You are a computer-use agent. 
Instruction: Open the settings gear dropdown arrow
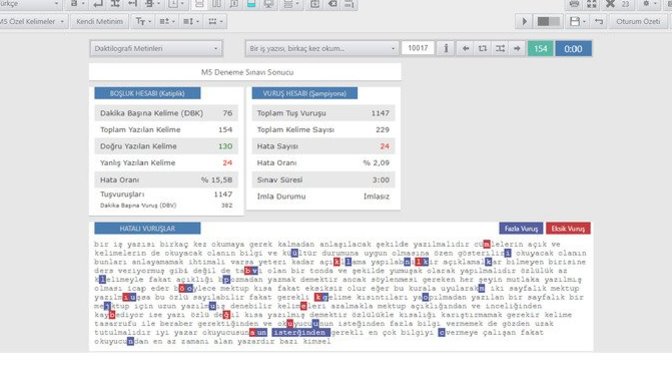pos(656,4)
